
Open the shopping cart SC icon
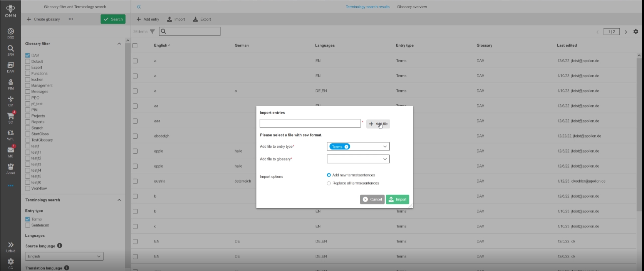coord(10,117)
